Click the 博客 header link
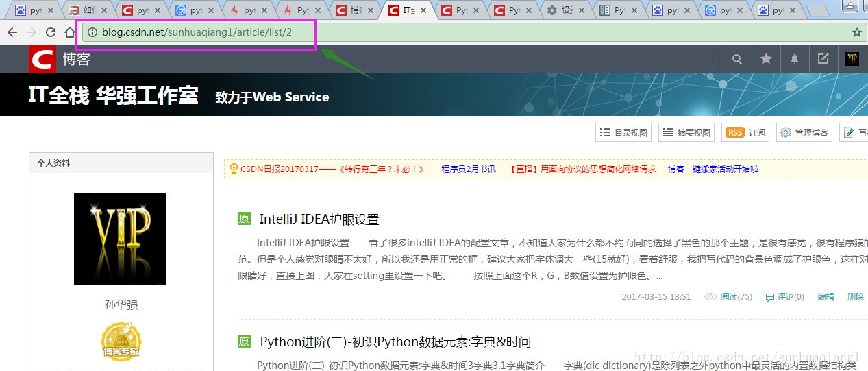This screenshot has height=371, width=868. (x=77, y=59)
